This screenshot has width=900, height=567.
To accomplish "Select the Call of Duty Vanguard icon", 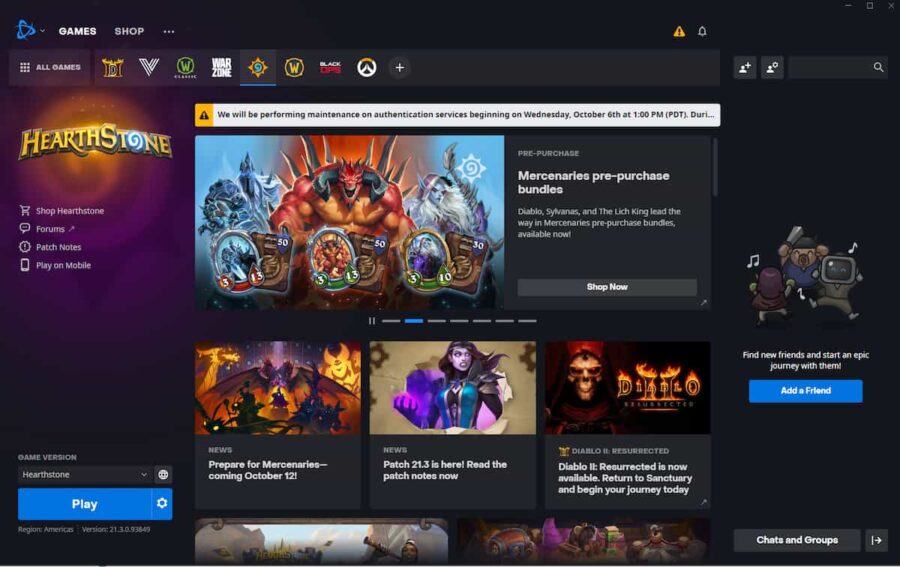I will coord(149,68).
